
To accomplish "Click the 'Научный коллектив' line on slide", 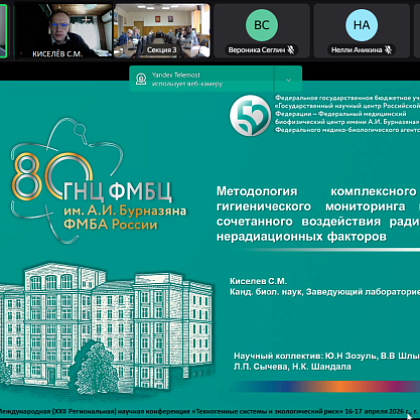I will pos(327,356).
